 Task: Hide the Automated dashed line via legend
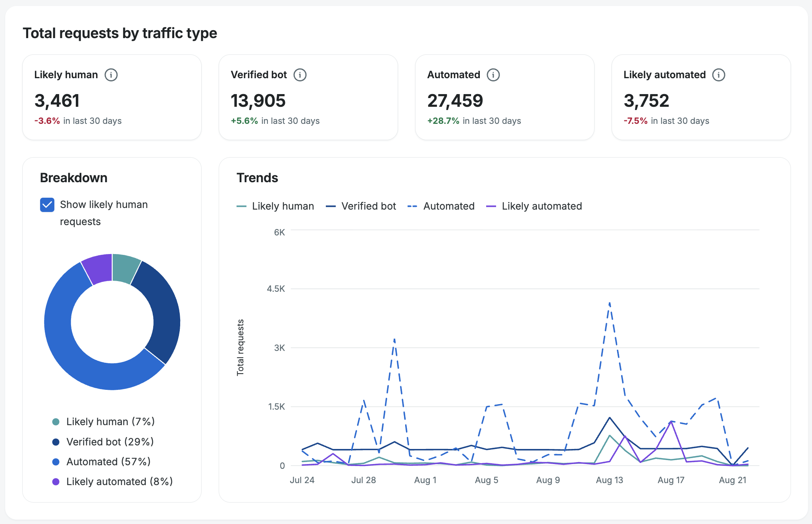pos(441,206)
